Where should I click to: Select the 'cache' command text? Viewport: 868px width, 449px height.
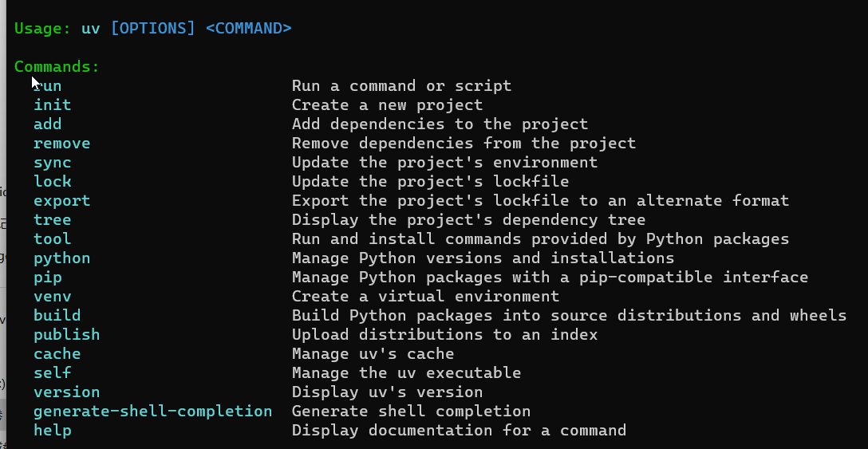point(57,354)
